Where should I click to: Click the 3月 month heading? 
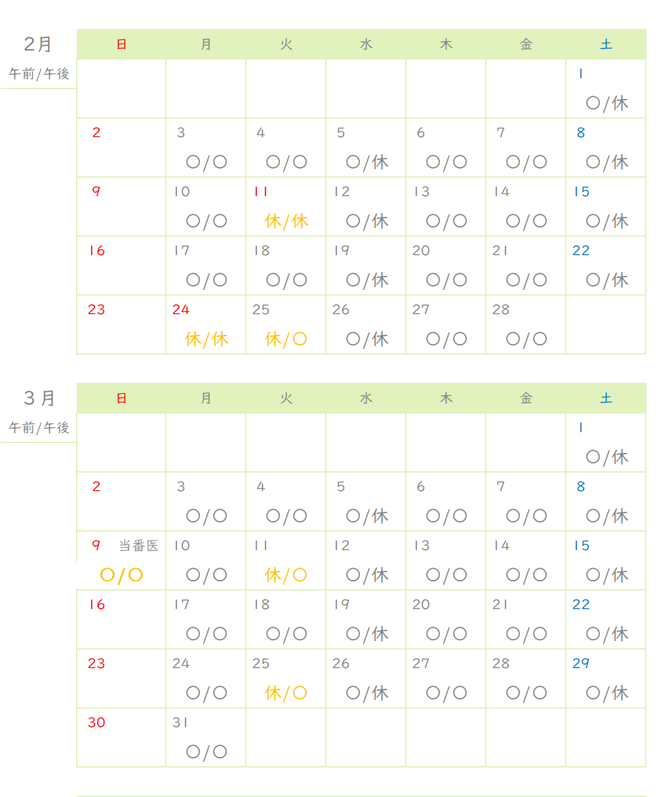[39, 398]
